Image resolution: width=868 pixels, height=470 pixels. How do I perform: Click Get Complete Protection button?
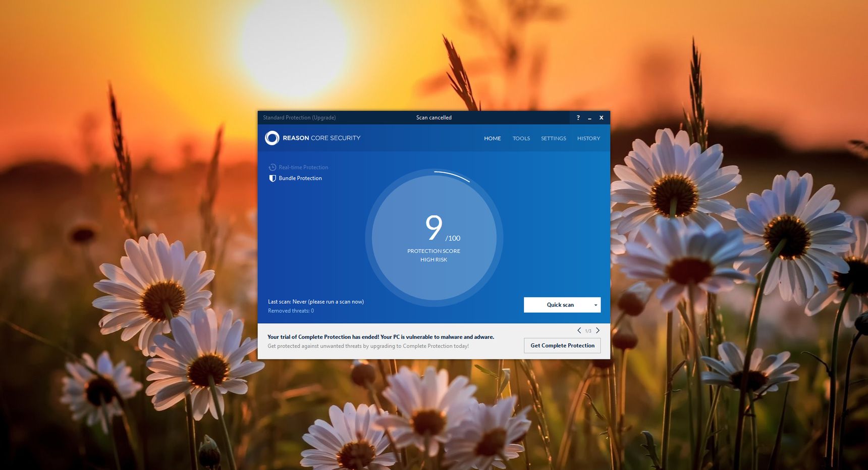pyautogui.click(x=562, y=346)
